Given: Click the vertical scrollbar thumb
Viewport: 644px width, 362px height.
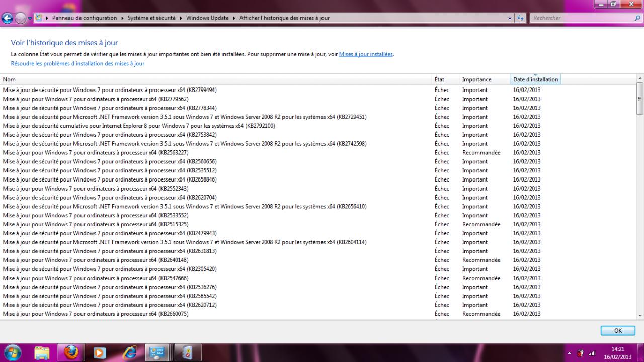Looking at the screenshot, I should click(x=640, y=99).
